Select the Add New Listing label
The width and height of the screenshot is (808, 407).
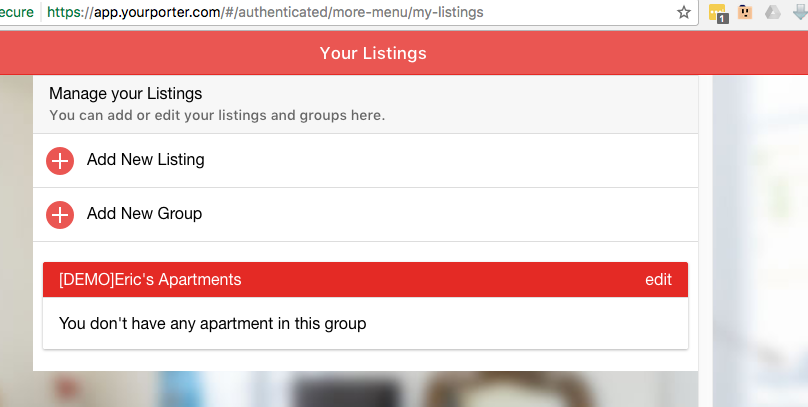click(x=145, y=160)
